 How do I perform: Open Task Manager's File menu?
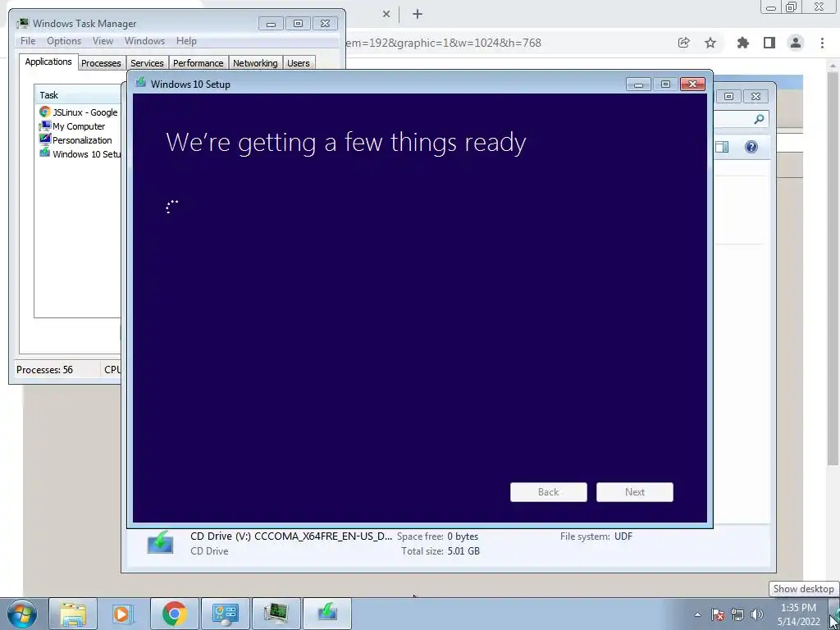[28, 41]
